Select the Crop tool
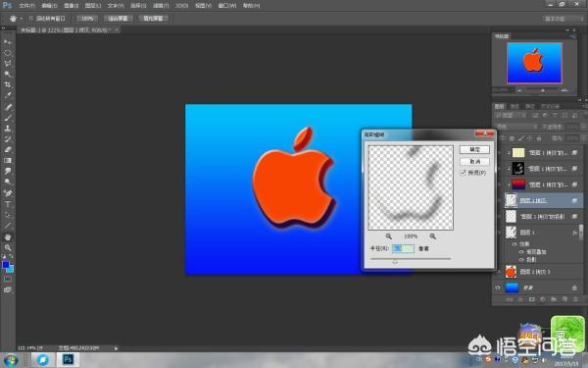The width and height of the screenshot is (588, 368). point(8,84)
